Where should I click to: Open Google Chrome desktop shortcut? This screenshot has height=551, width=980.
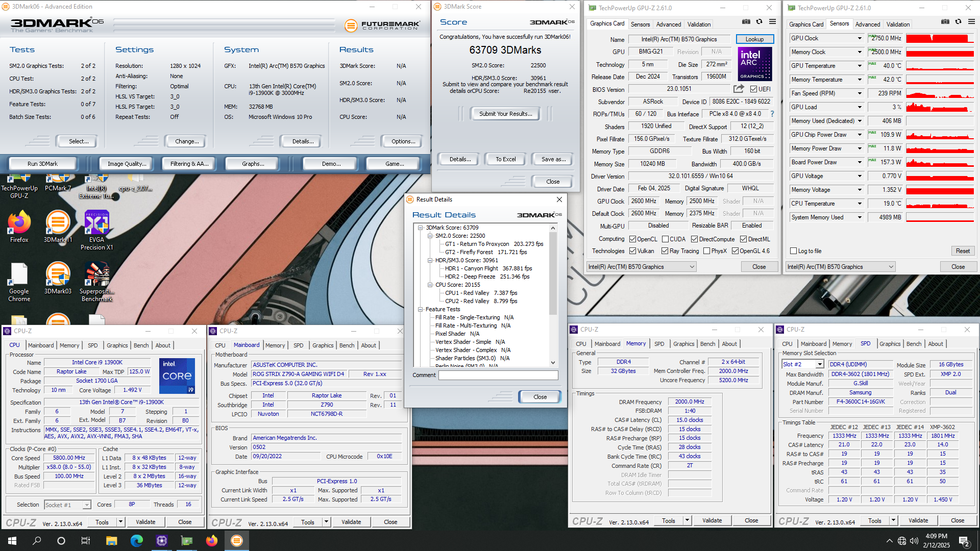19,282
